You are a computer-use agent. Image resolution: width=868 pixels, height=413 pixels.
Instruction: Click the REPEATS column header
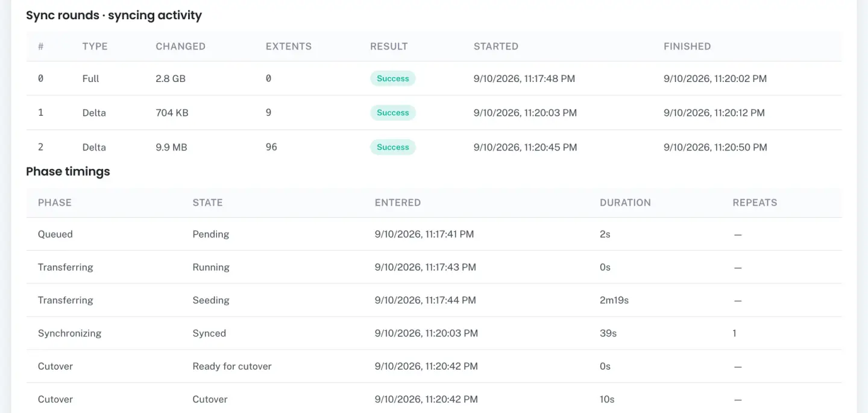tap(755, 203)
